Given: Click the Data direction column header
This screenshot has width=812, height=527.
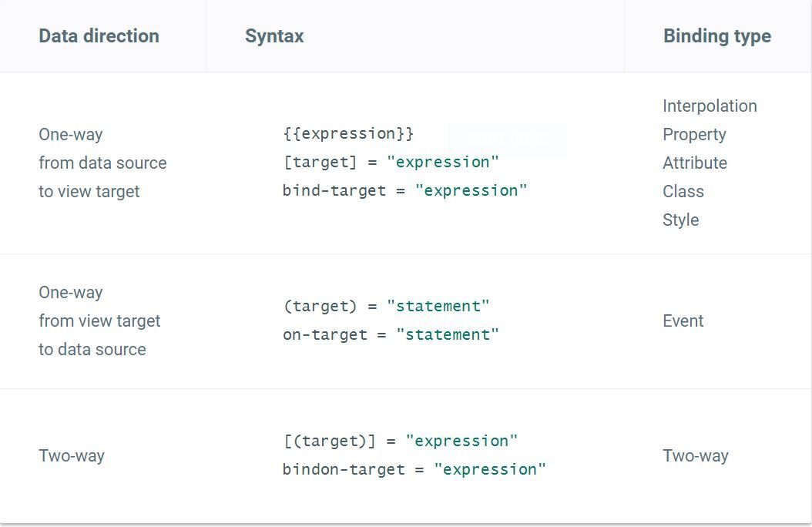Looking at the screenshot, I should pos(99,36).
